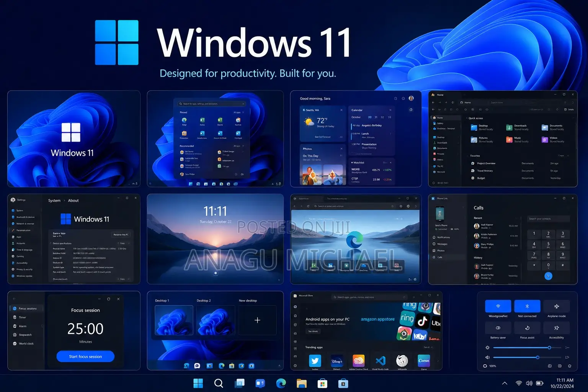Click See full forecast in the weather widget
Screen dimensions: 588x392
pos(323,137)
